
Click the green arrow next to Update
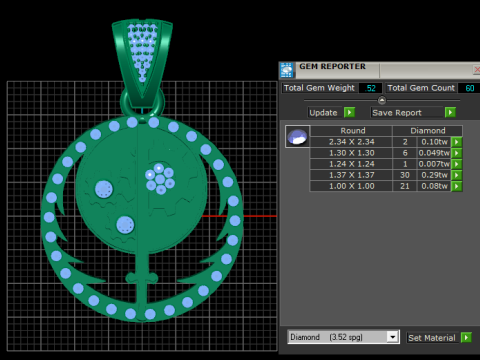click(x=349, y=112)
